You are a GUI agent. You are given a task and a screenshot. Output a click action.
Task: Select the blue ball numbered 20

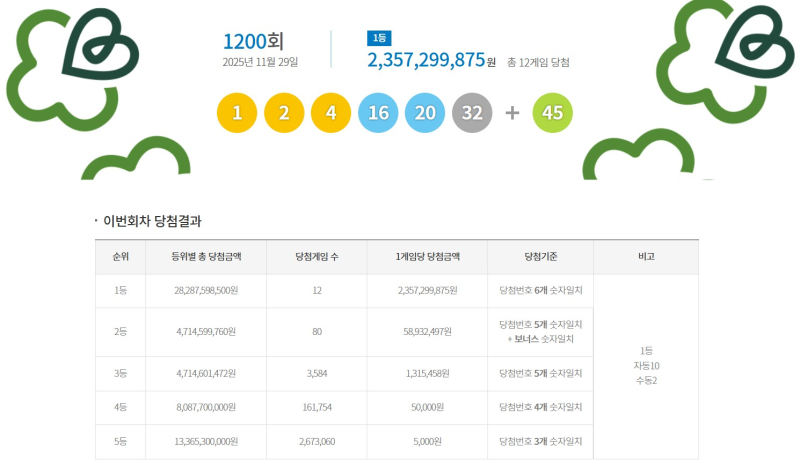(x=425, y=113)
